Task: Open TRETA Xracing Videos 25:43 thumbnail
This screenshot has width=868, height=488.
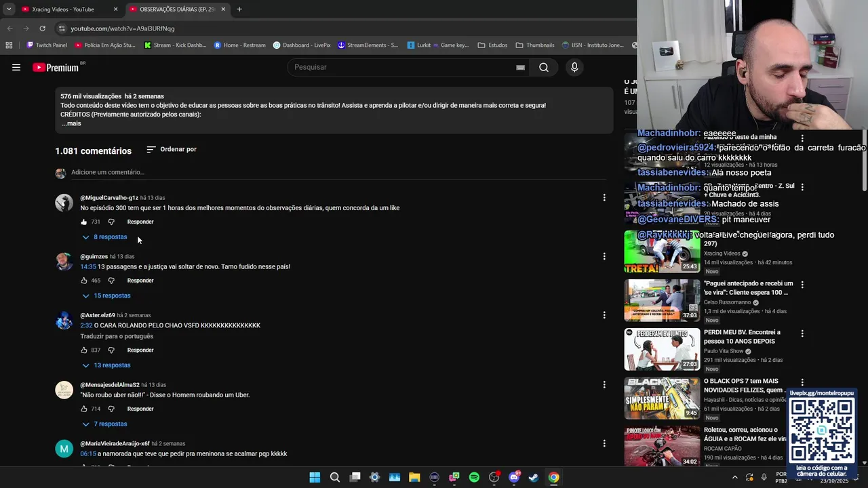Action: [662, 251]
